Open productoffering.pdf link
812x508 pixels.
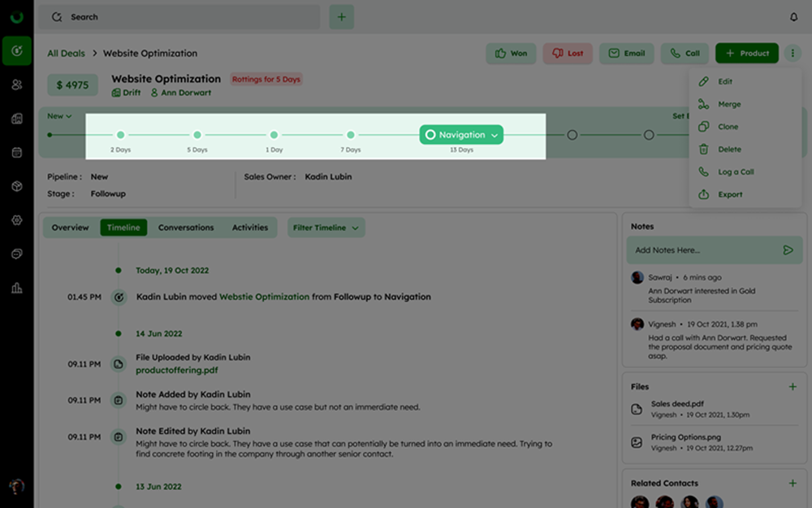pos(176,370)
